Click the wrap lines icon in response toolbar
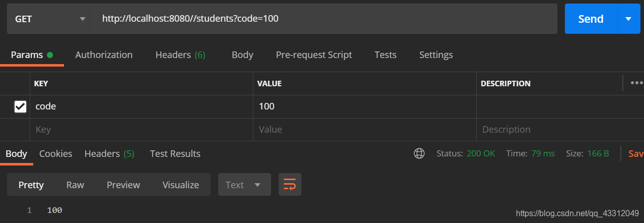 pos(289,185)
